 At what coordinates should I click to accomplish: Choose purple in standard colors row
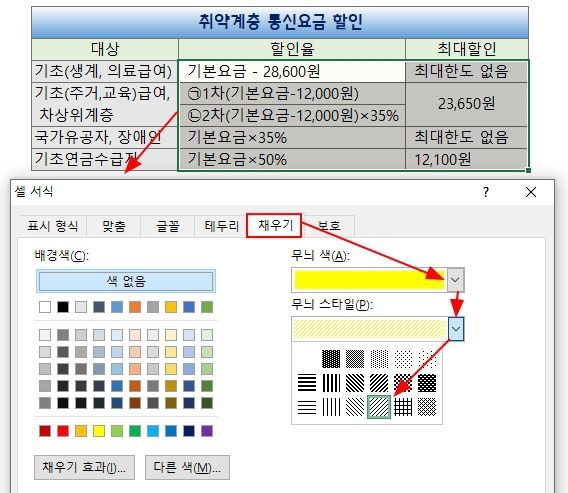207,431
